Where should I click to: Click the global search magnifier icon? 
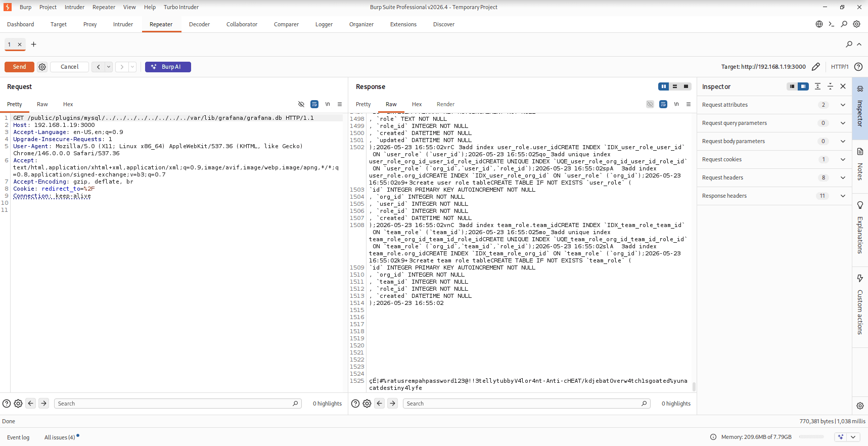(x=844, y=24)
